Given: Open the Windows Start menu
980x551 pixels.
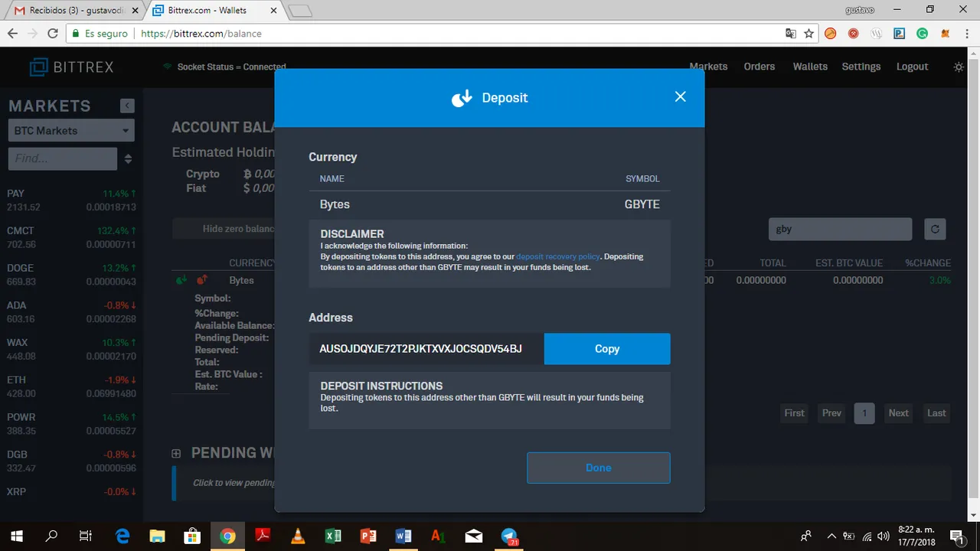Looking at the screenshot, I should tap(16, 536).
